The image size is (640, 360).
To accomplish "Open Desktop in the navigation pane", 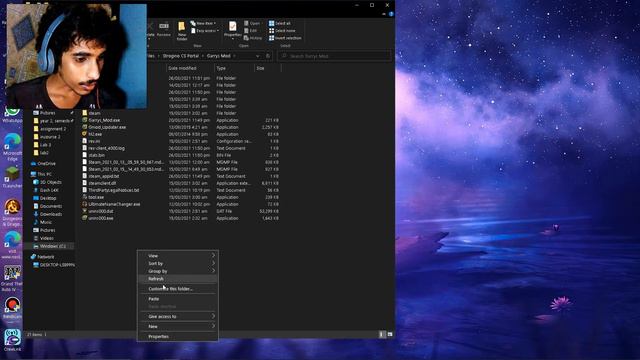I will click(x=45, y=198).
